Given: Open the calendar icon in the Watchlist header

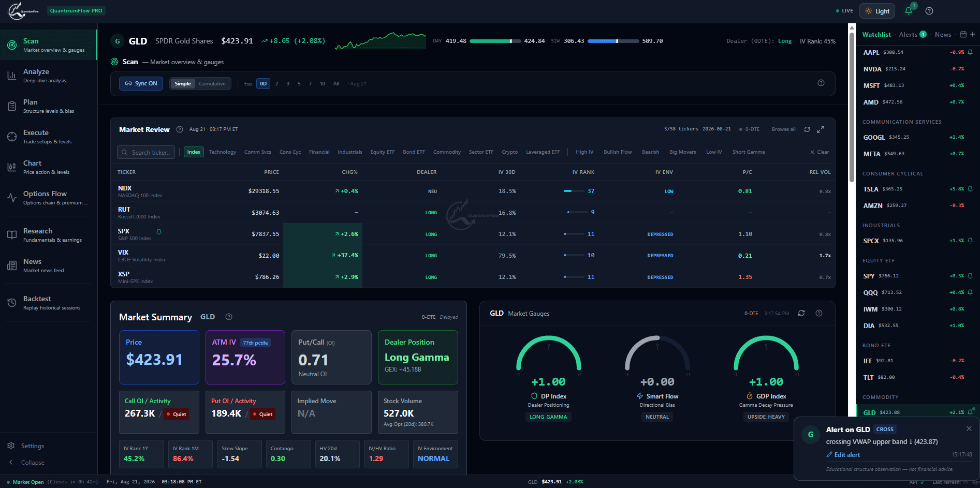Looking at the screenshot, I should [963, 34].
